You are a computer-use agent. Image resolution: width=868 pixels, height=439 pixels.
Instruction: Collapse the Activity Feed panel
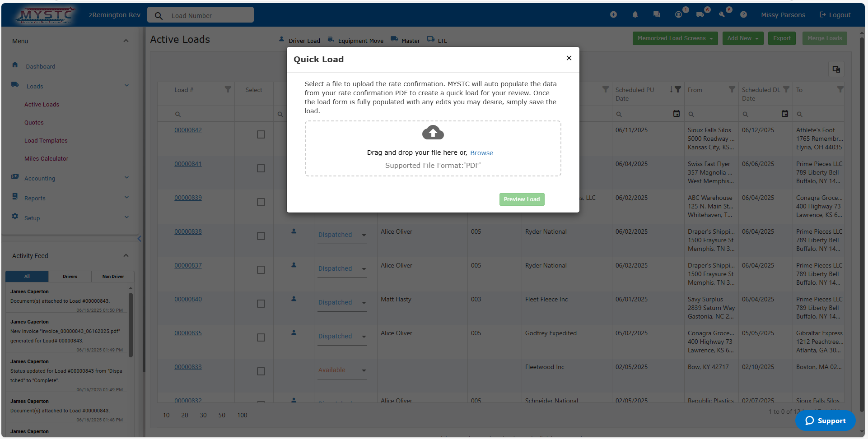126,256
